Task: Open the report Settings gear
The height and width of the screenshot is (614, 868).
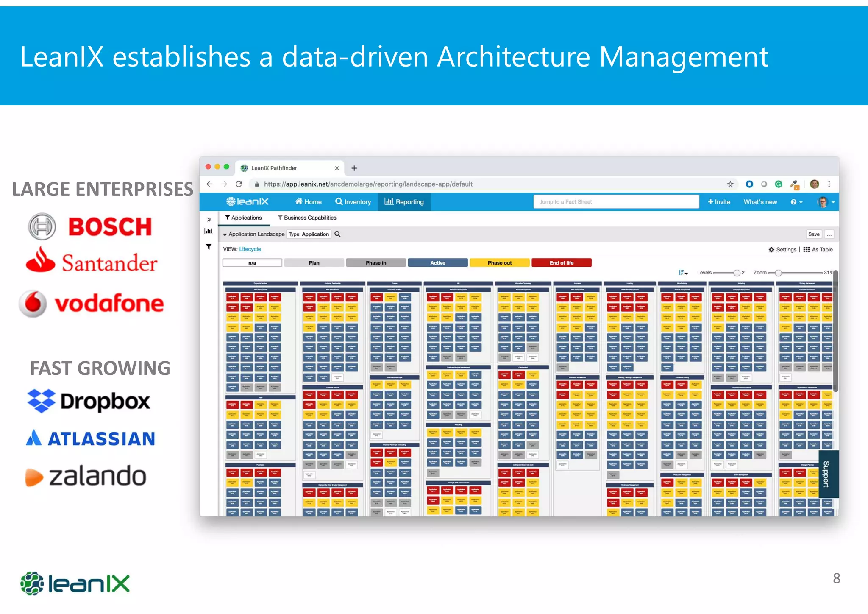Action: (782, 249)
